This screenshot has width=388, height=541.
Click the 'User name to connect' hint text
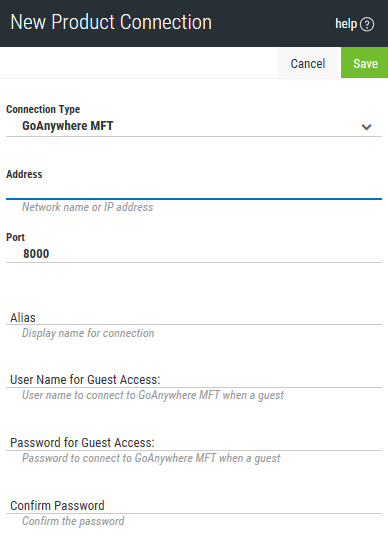(x=153, y=395)
